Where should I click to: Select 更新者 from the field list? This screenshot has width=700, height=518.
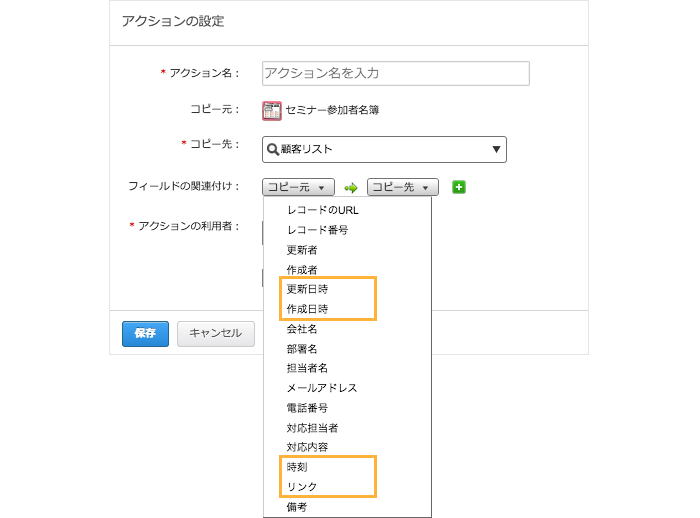tap(302, 250)
